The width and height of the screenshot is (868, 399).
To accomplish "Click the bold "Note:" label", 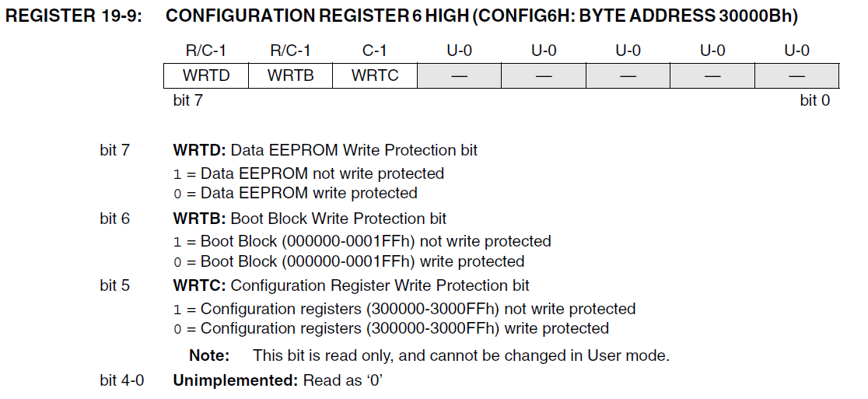I will point(209,356).
